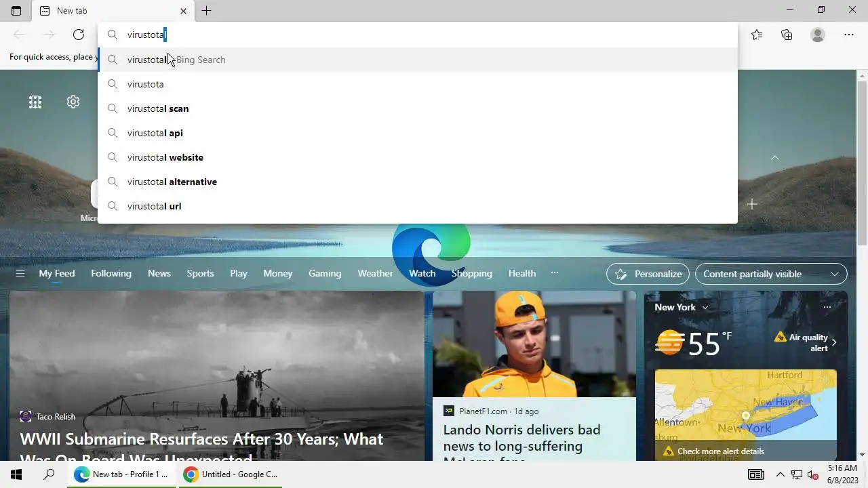The height and width of the screenshot is (488, 868).
Task: Open the muted volume tray icon
Action: click(x=813, y=474)
